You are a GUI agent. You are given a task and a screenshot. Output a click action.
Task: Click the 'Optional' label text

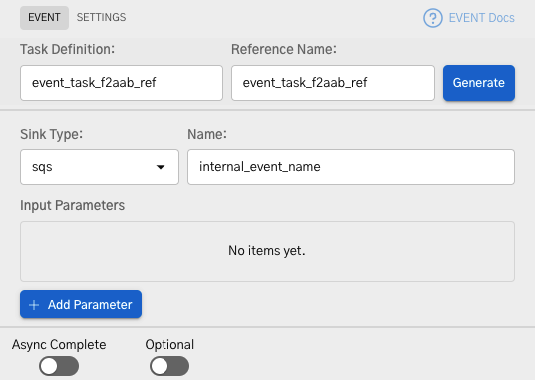tap(170, 345)
